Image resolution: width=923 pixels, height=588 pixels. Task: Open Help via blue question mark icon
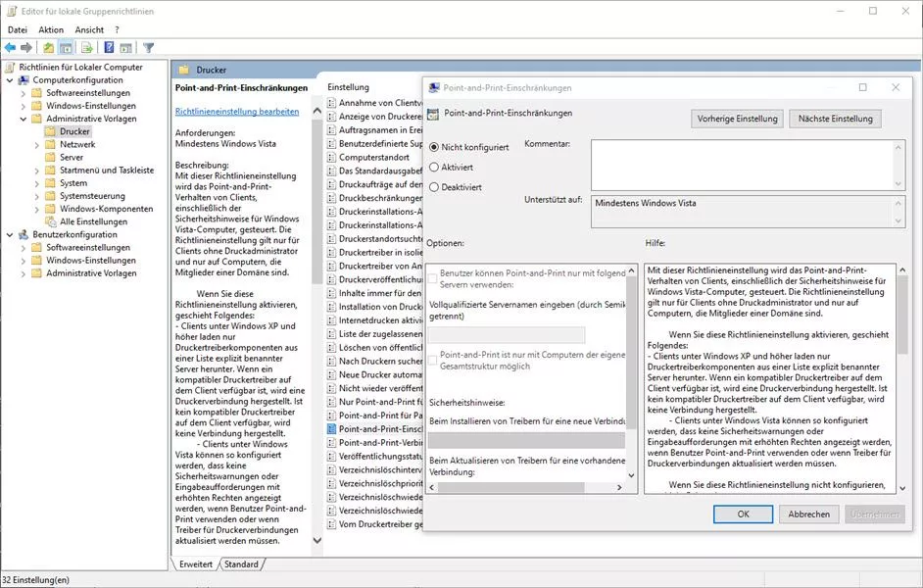(x=109, y=47)
